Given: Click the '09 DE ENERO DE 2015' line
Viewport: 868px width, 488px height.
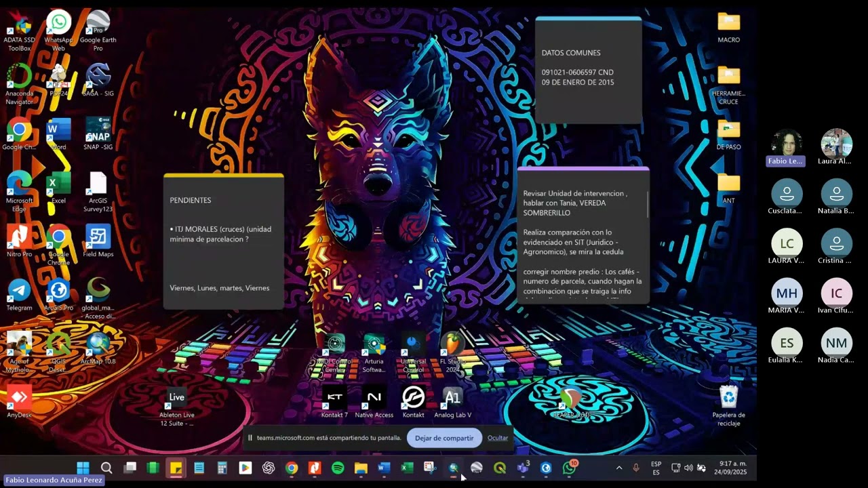Looking at the screenshot, I should [x=578, y=83].
